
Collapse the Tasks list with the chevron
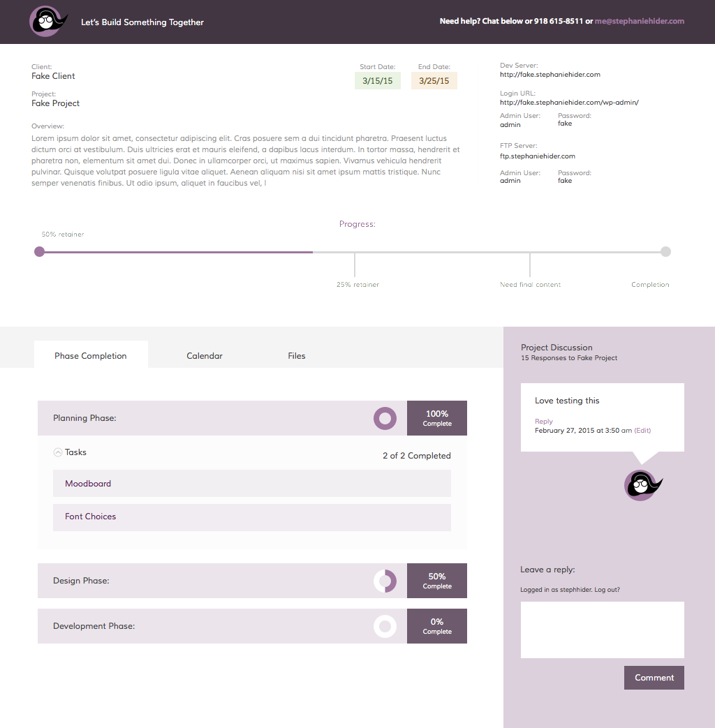click(x=58, y=452)
